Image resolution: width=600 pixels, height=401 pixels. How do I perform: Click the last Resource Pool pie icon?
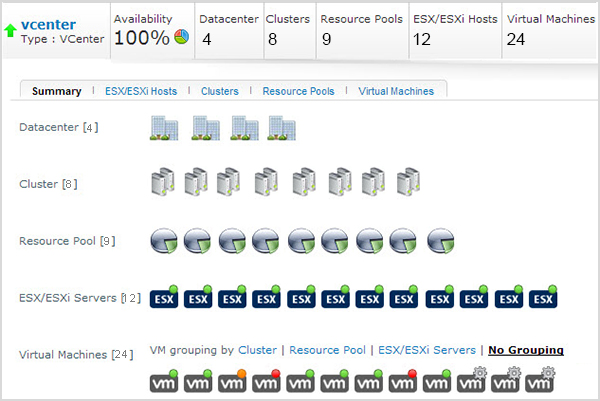pos(440,241)
